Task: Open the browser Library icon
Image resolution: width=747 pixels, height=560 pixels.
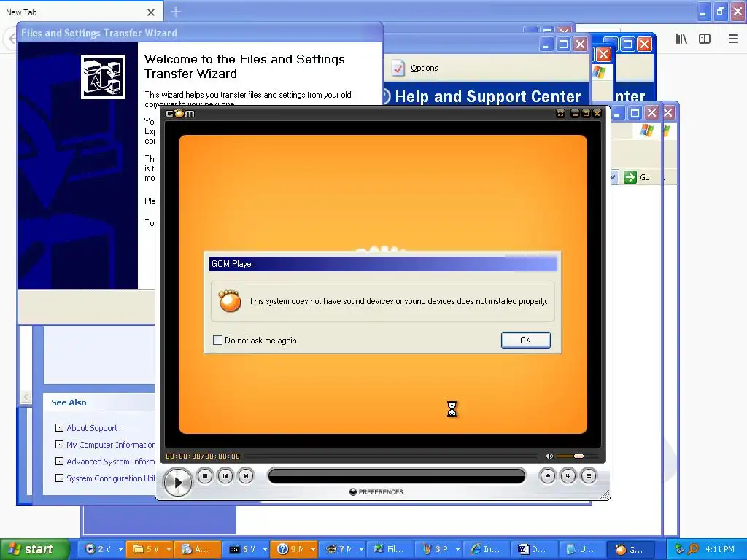Action: click(x=681, y=39)
